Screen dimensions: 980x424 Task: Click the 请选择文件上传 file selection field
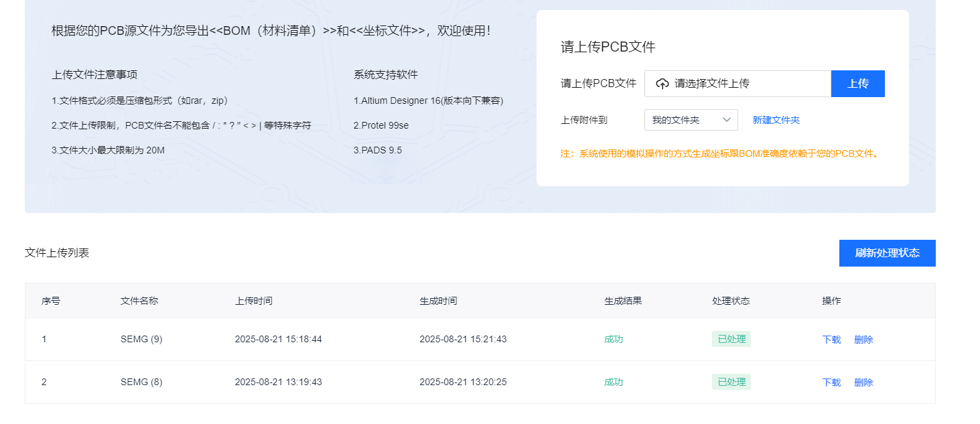[x=737, y=84]
